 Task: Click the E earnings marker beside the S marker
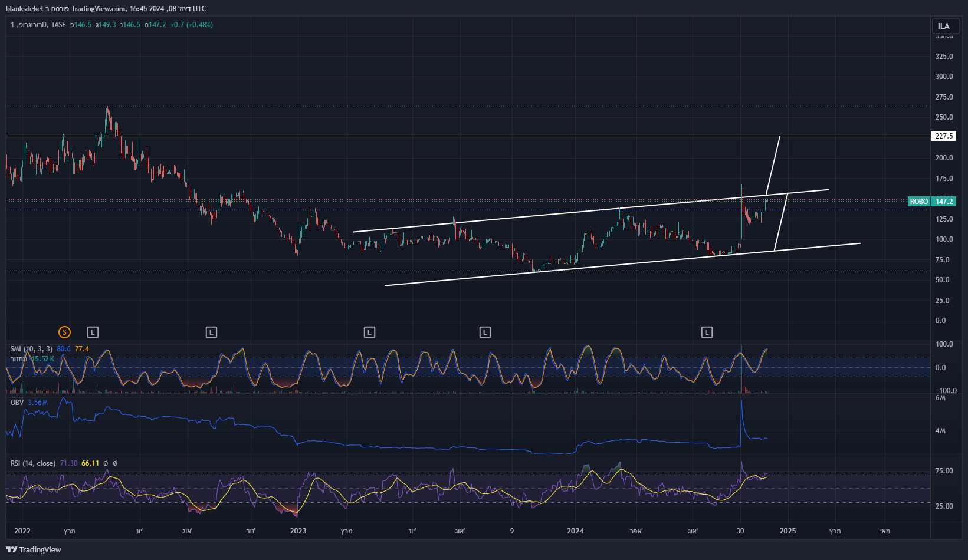click(93, 332)
